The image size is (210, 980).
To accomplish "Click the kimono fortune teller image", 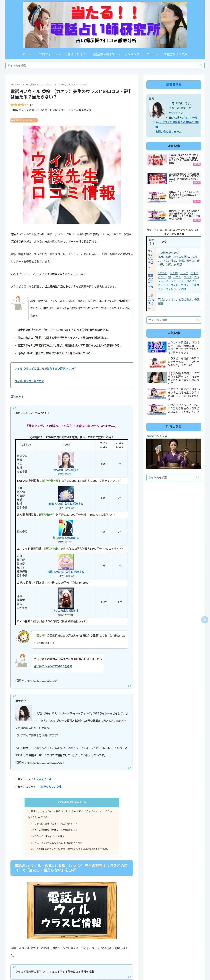I will [174, 453].
